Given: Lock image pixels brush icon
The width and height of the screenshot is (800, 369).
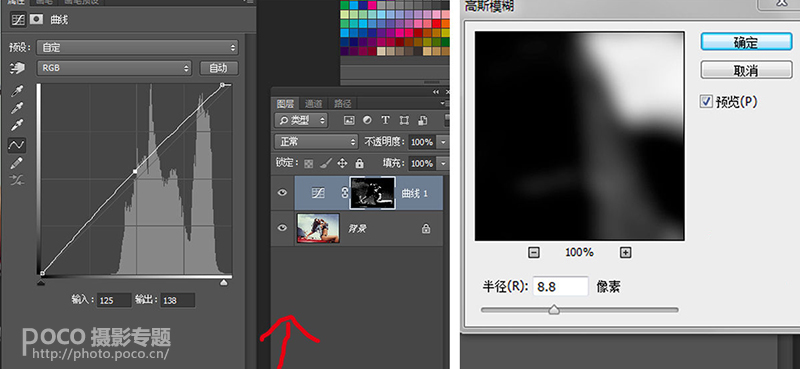Looking at the screenshot, I should 326,163.
